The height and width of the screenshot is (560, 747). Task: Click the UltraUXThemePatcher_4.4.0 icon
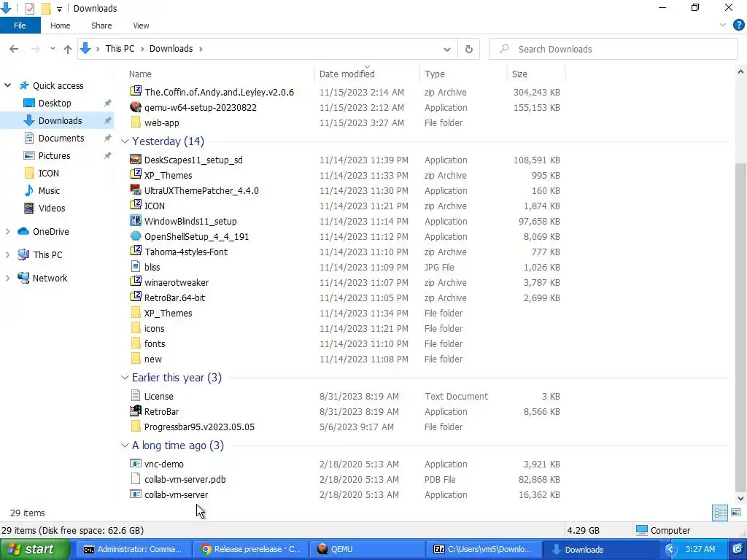pyautogui.click(x=135, y=190)
